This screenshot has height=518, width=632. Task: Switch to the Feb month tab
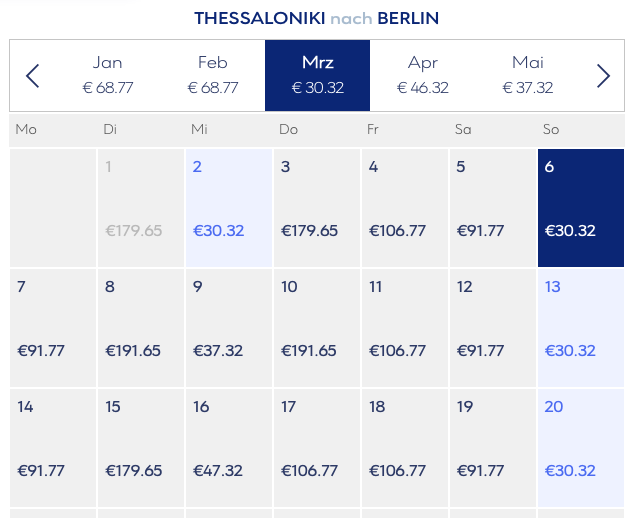(213, 76)
